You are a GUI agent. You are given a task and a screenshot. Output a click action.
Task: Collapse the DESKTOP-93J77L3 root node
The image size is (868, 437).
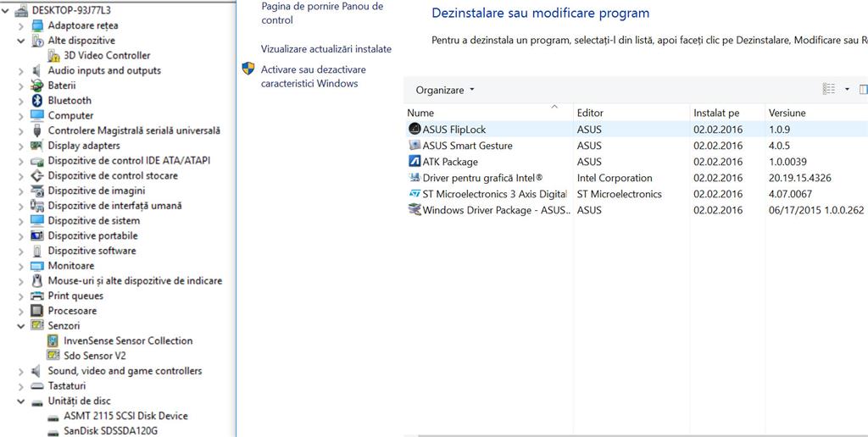[x=6, y=10]
